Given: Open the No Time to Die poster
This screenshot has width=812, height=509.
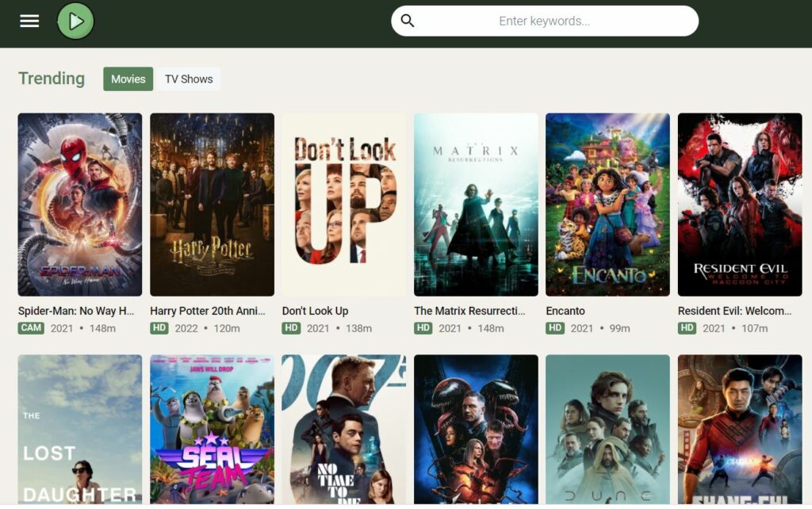Looking at the screenshot, I should tap(344, 429).
